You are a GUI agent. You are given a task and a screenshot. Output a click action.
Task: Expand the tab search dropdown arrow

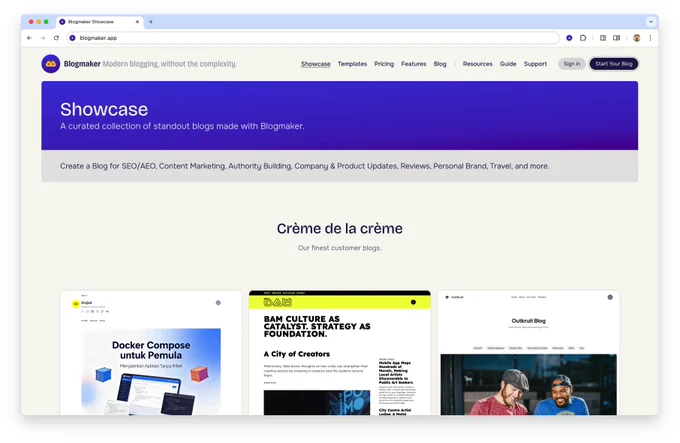(x=651, y=22)
